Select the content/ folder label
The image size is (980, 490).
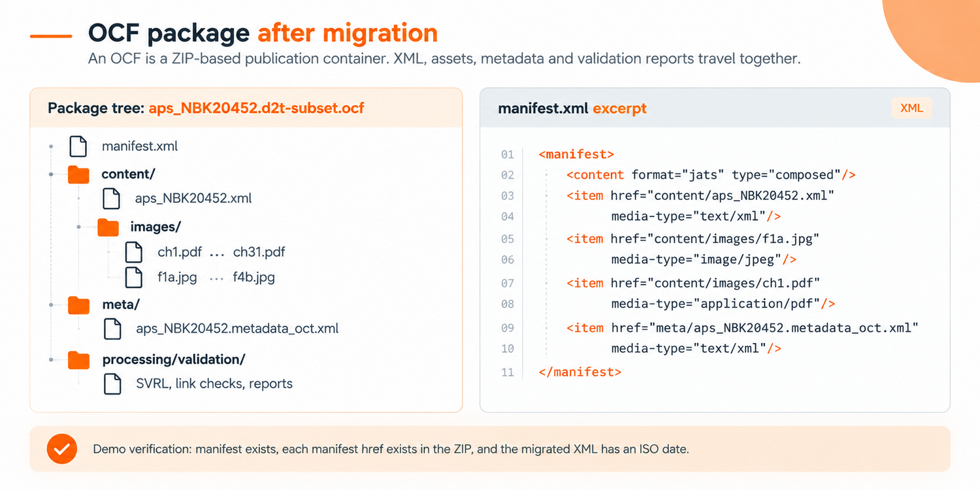point(128,174)
